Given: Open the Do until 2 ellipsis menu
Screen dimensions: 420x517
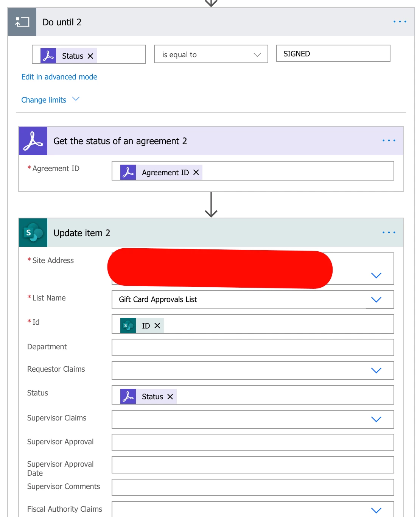Looking at the screenshot, I should 400,22.
